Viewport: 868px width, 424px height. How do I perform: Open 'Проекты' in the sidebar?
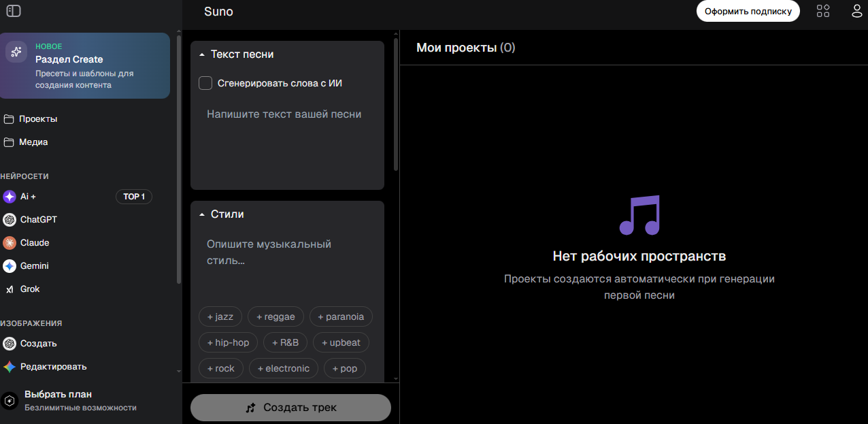[37, 119]
